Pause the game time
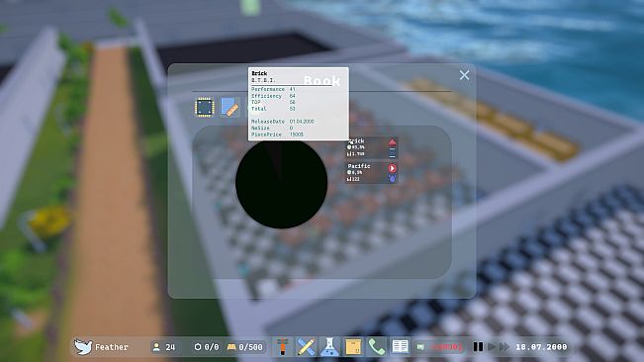Viewport: 644px width, 362px height. (x=478, y=347)
